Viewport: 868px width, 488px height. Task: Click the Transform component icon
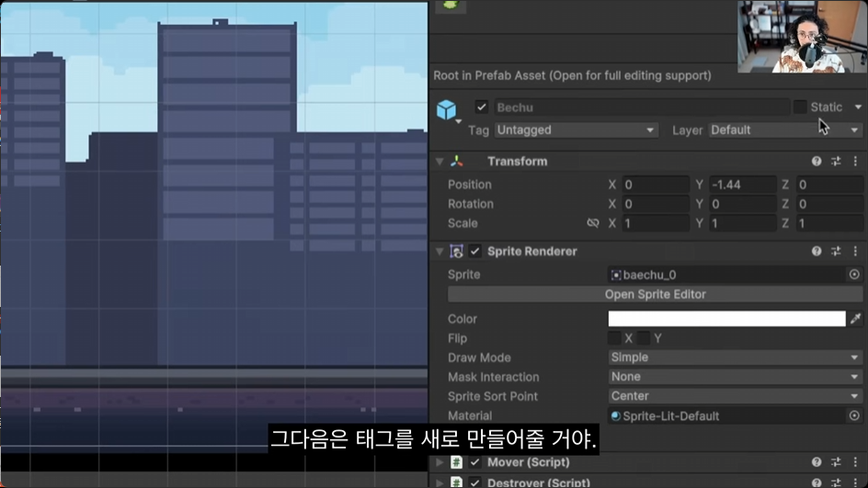point(457,161)
